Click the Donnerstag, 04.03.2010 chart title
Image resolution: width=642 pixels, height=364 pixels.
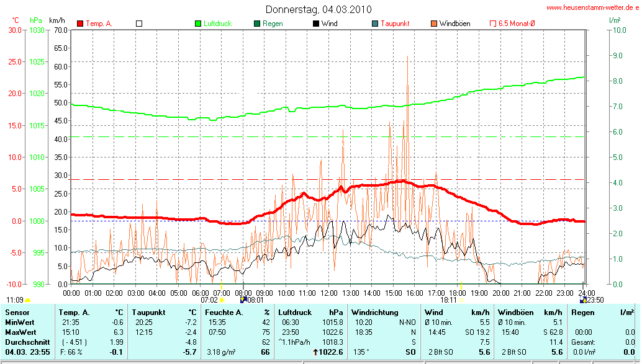tap(319, 9)
